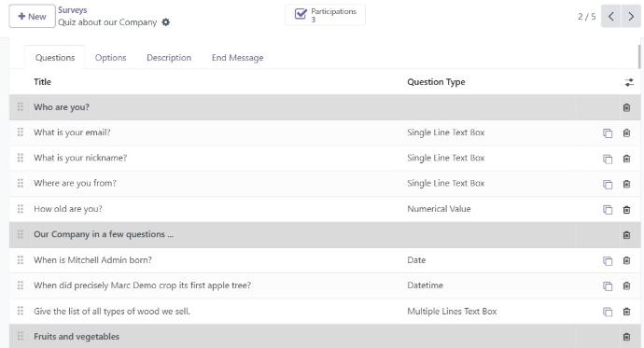Delete the Marc Demo apple tree question
Image resolution: width=644 pixels, height=348 pixels.
(626, 286)
